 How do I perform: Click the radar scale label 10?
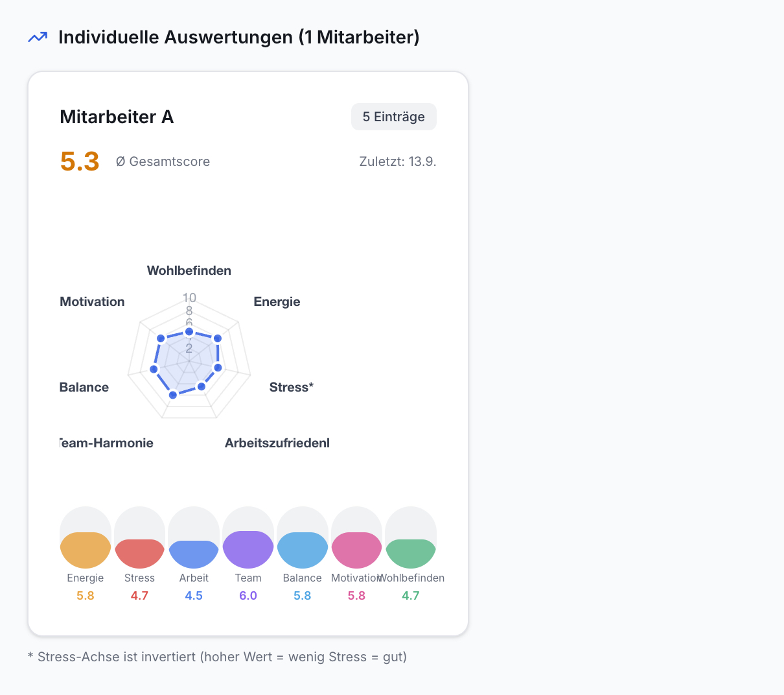point(189,298)
